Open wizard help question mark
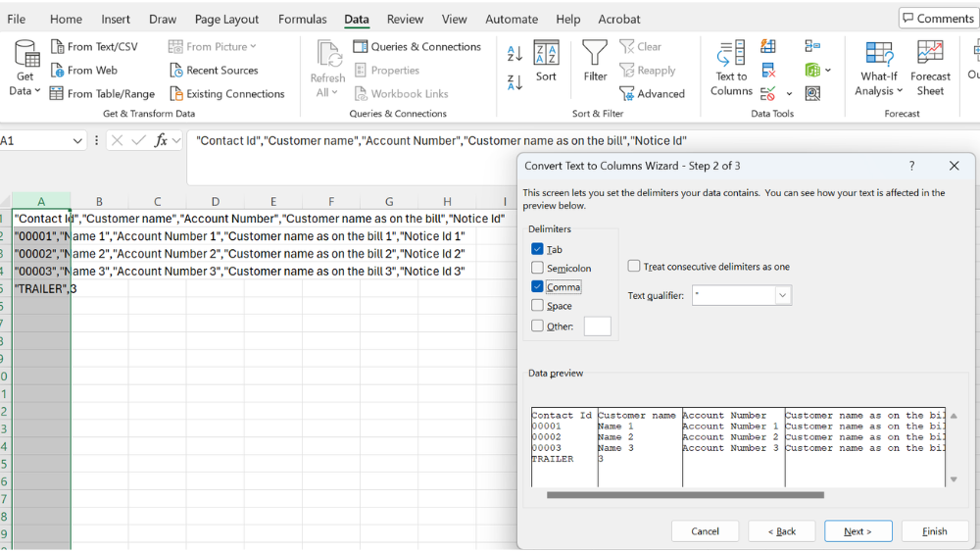 pos(911,166)
